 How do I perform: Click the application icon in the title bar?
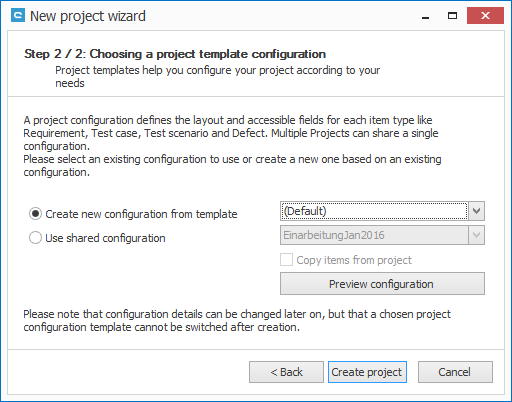18,16
